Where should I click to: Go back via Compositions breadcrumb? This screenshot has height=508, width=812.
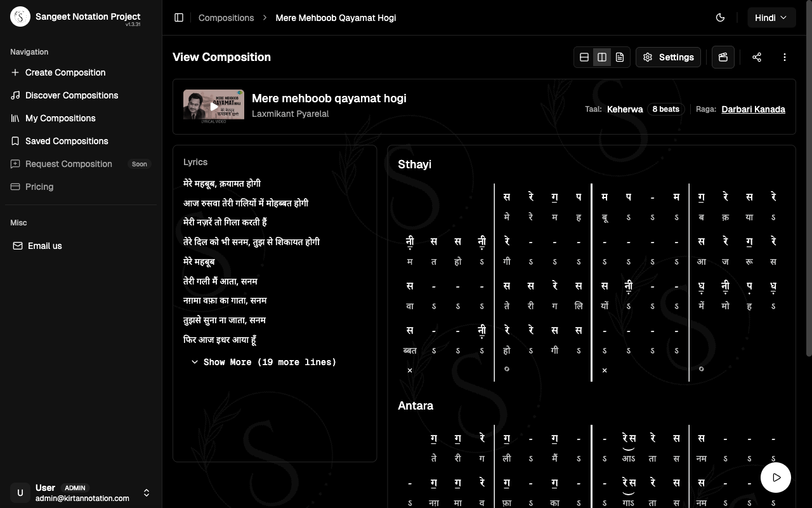226,18
